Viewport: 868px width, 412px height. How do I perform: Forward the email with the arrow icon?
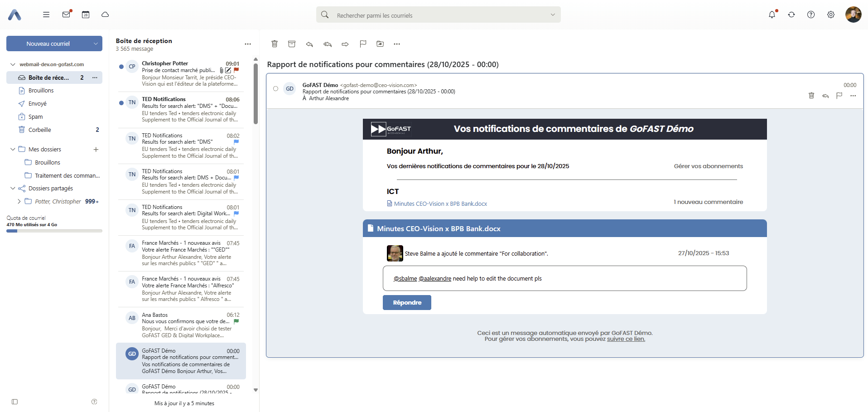pos(345,44)
